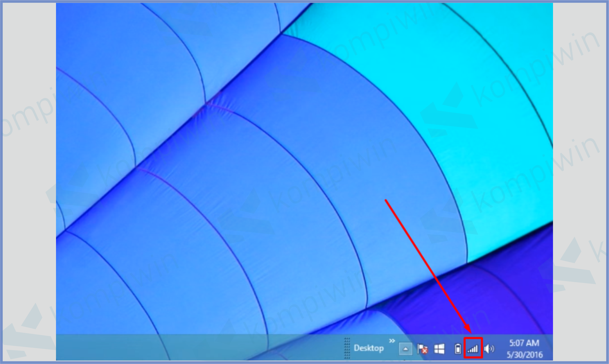Click the volume speaker icon
The image size is (609, 364).
pyautogui.click(x=489, y=349)
